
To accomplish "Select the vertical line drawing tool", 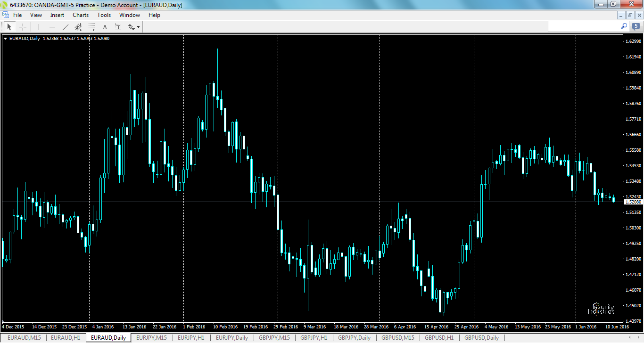I will tap(39, 26).
